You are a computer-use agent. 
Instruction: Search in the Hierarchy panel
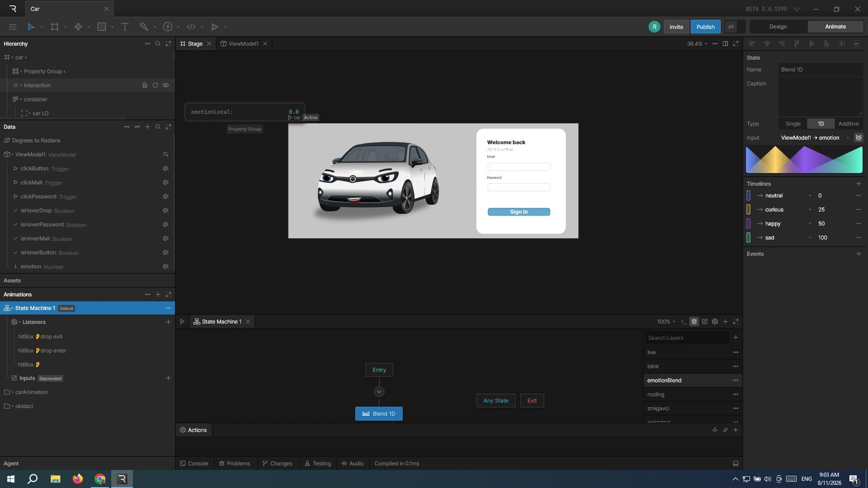point(158,44)
